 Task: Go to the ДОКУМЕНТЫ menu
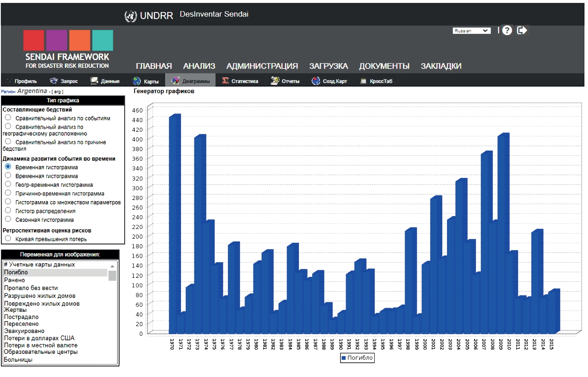tap(384, 66)
